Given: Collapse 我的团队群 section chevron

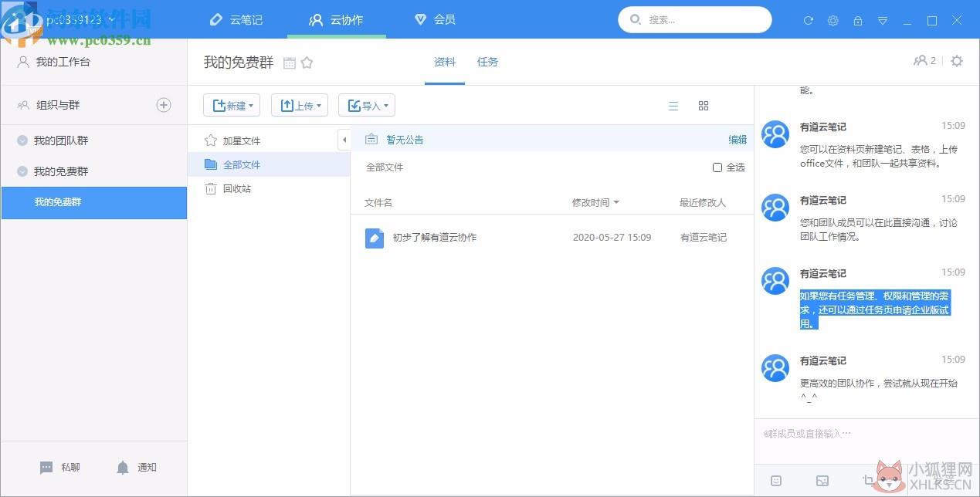Looking at the screenshot, I should pyautogui.click(x=22, y=140).
